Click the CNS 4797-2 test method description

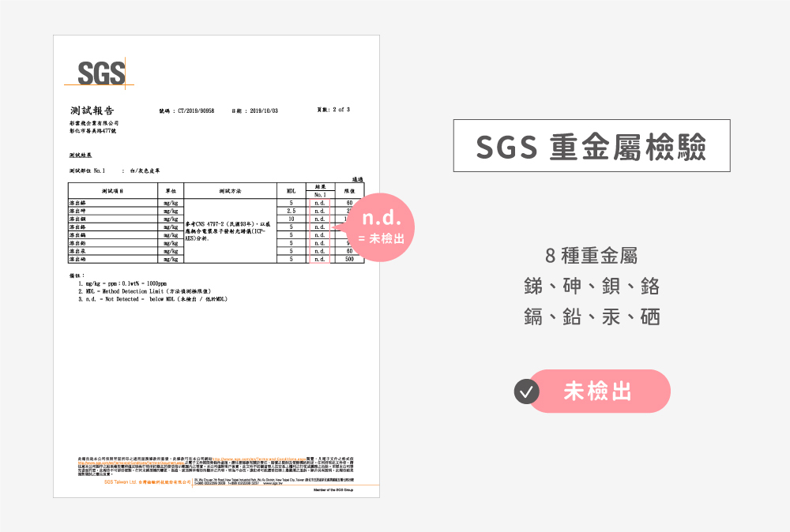(x=228, y=231)
